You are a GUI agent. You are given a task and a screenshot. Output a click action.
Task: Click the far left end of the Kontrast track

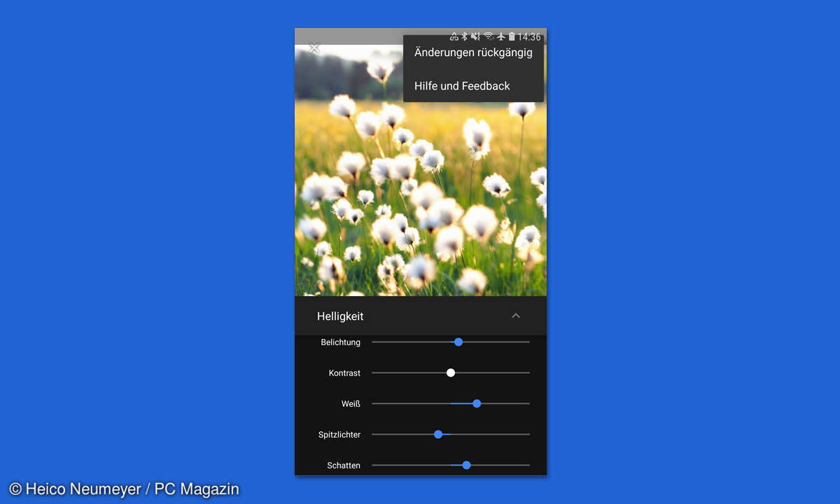(x=374, y=373)
